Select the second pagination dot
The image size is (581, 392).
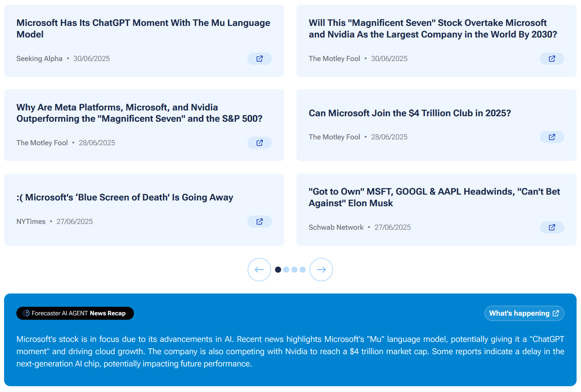(x=286, y=270)
